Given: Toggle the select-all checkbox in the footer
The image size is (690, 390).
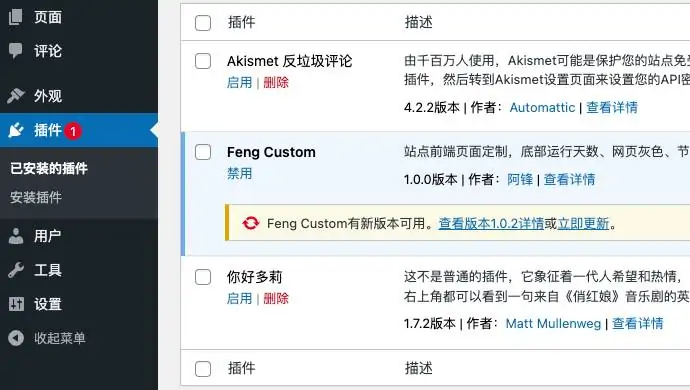Looking at the screenshot, I should [x=203, y=369].
